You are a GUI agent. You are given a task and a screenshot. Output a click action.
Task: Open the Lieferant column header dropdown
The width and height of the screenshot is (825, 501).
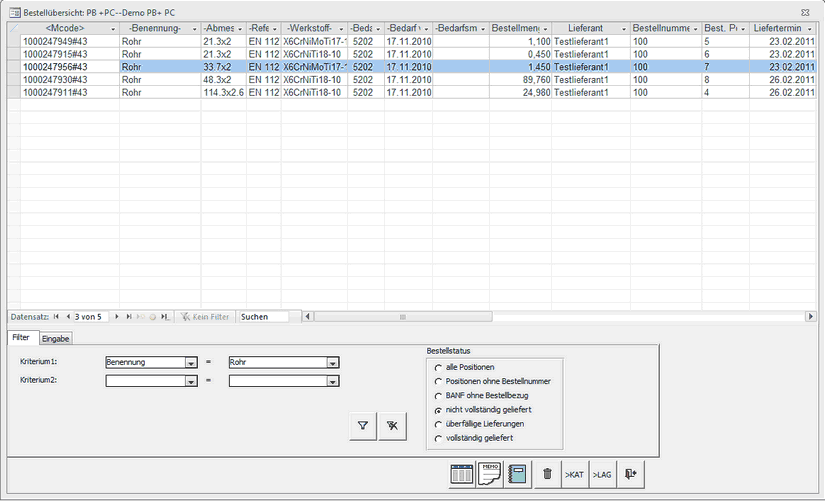[623, 28]
